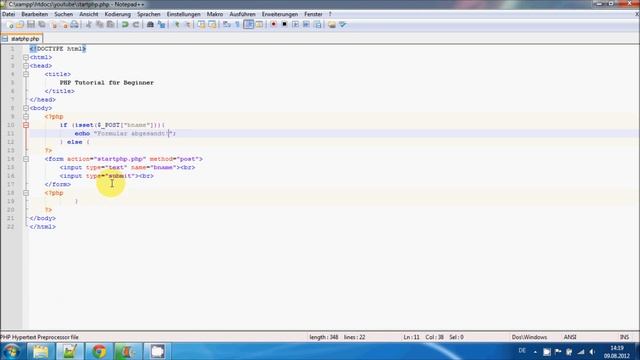
Task: Start macro recording with red dot icon
Action: coord(273,24)
